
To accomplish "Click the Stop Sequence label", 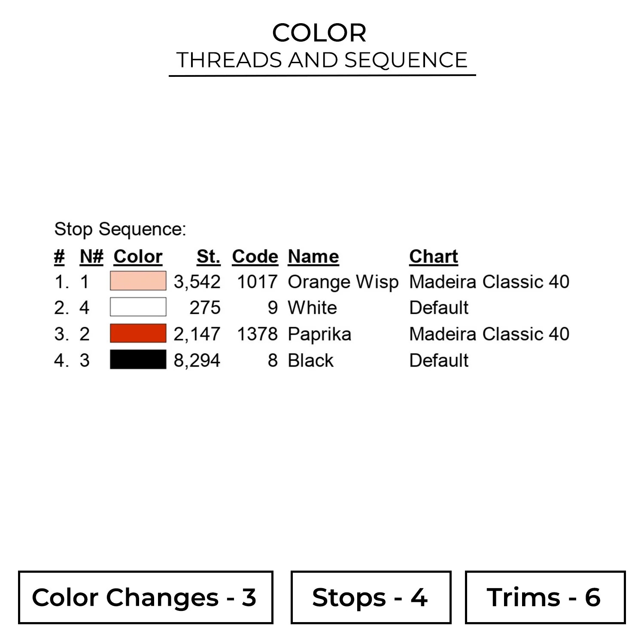I will coord(120,229).
